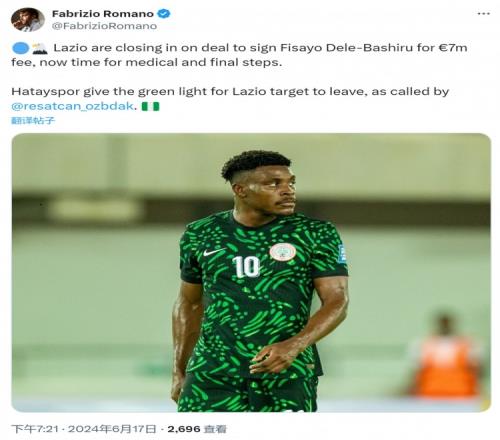Screen dimensions: 500x440
Task: Open the three-dot more options menu
Action: click(x=483, y=14)
